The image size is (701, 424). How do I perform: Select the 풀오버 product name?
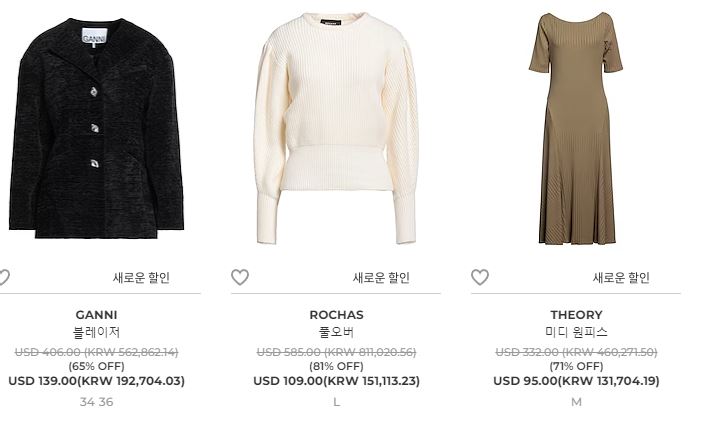tap(336, 332)
